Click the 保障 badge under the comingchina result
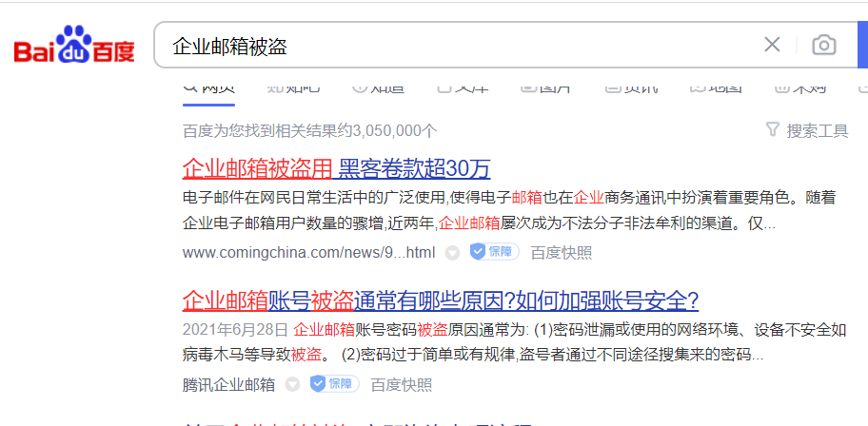Screen dimensions: 868x426 [x=494, y=252]
